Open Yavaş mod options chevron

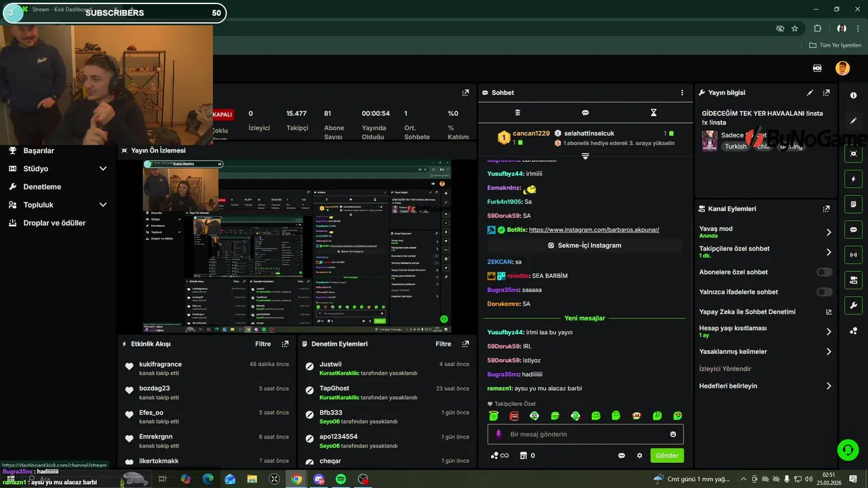(829, 232)
